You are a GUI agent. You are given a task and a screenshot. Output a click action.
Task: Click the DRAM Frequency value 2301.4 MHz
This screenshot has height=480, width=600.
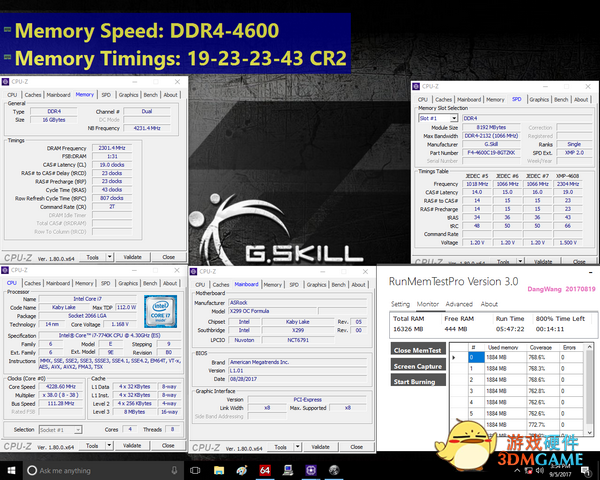tap(112, 148)
